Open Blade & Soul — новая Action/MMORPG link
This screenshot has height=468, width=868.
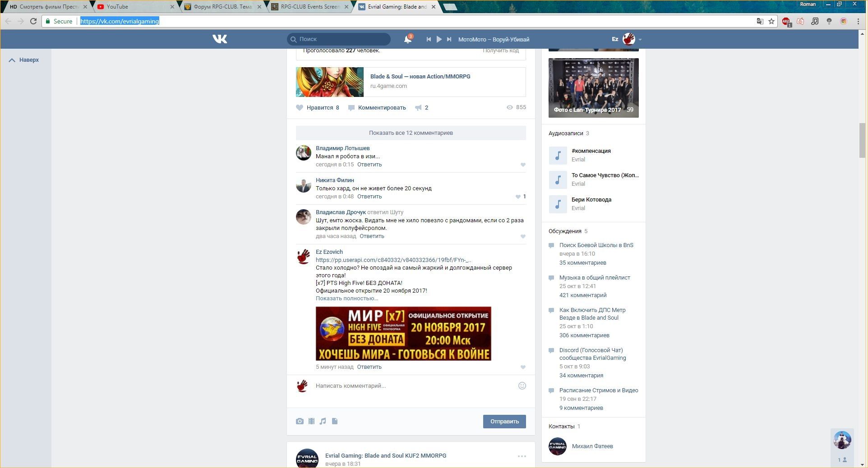coord(420,77)
